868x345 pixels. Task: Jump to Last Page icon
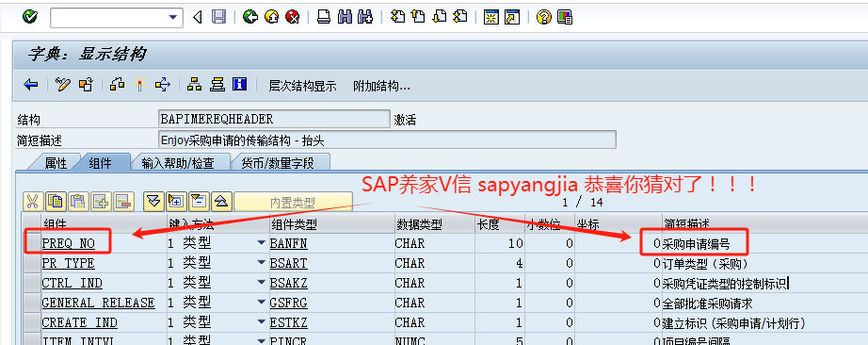click(x=459, y=17)
